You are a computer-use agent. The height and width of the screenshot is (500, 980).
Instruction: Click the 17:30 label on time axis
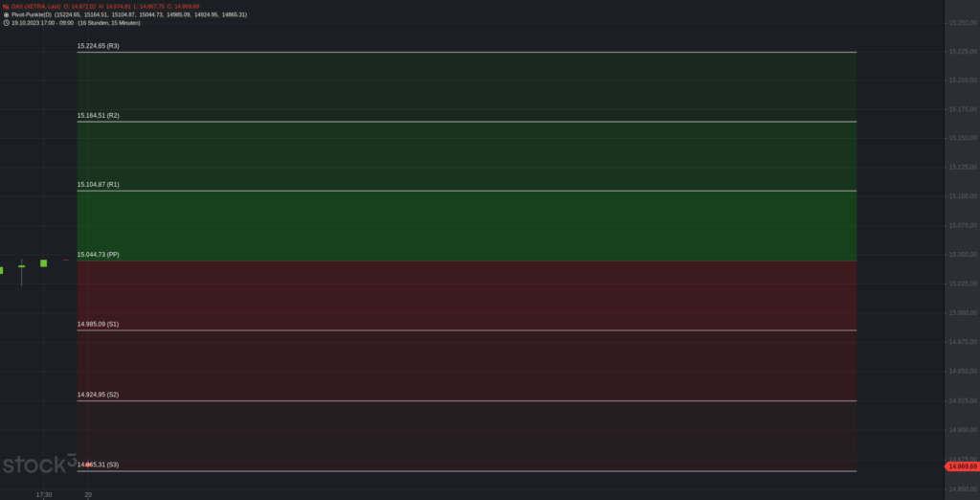pyautogui.click(x=44, y=495)
